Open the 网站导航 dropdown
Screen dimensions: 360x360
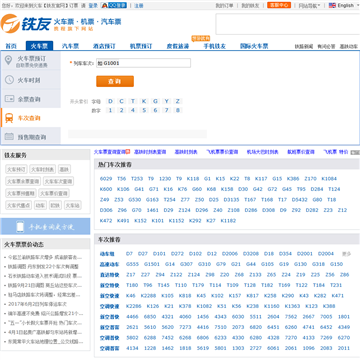pos(309,5)
